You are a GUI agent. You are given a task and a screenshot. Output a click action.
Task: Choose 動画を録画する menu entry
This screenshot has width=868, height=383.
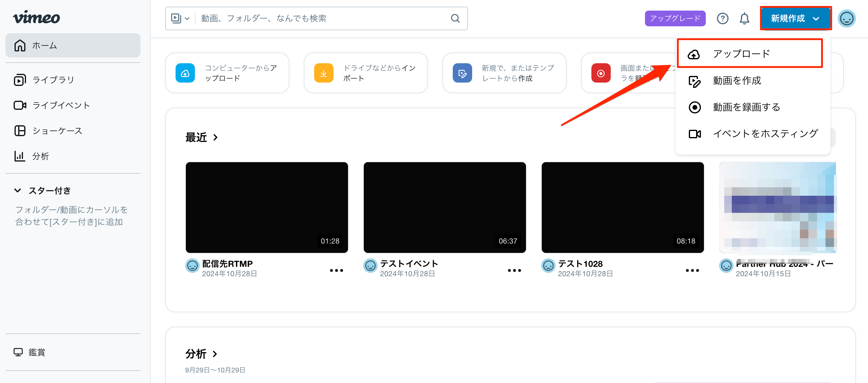pyautogui.click(x=753, y=107)
